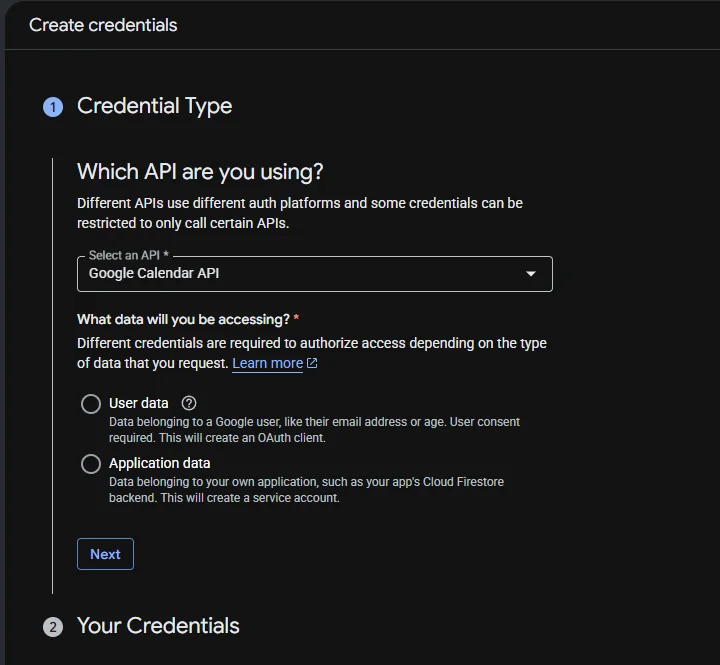Click the Create credentials panel title
720x665 pixels.
(x=103, y=25)
